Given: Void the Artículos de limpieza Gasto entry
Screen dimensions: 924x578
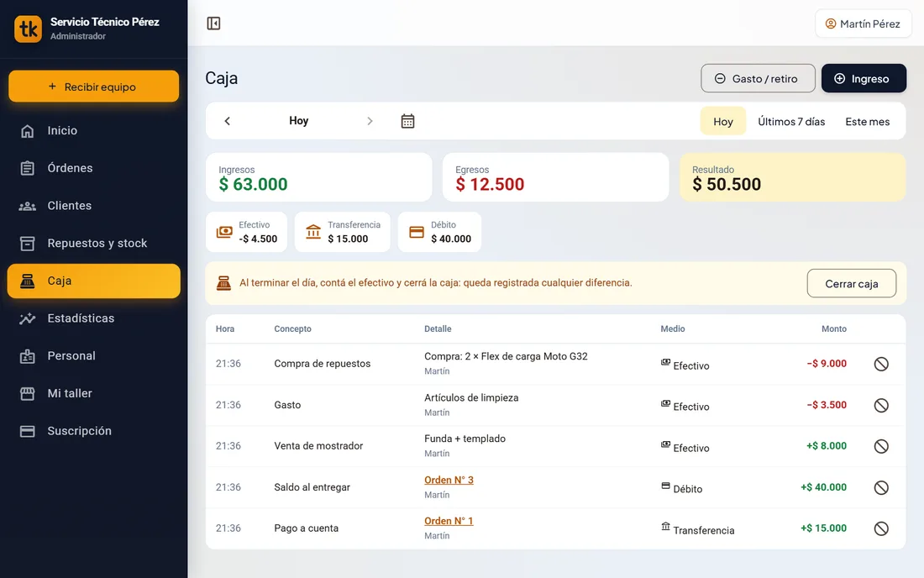Looking at the screenshot, I should (881, 406).
